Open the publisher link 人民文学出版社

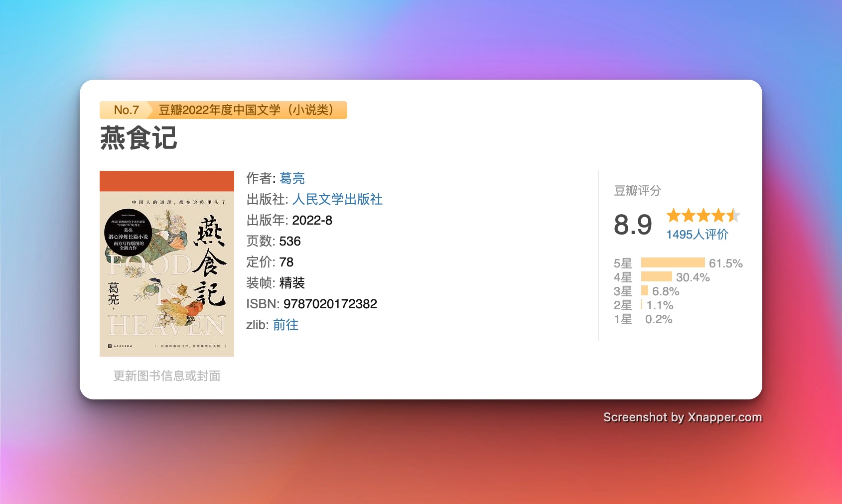click(337, 199)
